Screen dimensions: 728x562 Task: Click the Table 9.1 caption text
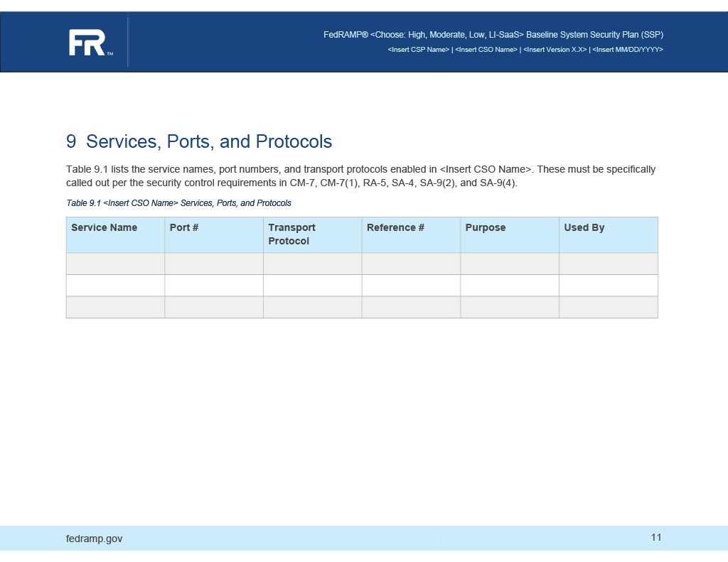pyautogui.click(x=178, y=203)
